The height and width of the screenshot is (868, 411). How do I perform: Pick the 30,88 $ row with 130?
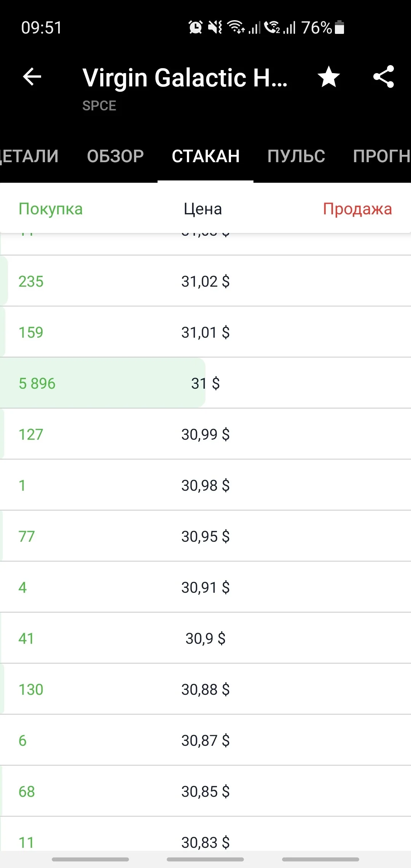point(205,689)
